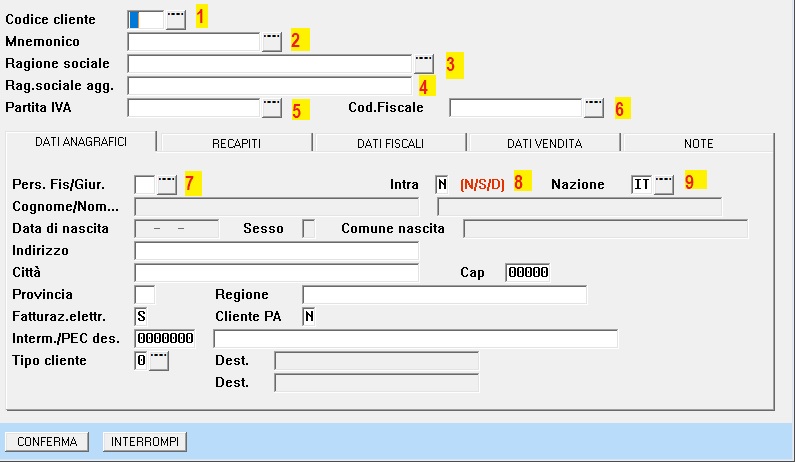Switch to the RECAPITI tab

tap(236, 143)
